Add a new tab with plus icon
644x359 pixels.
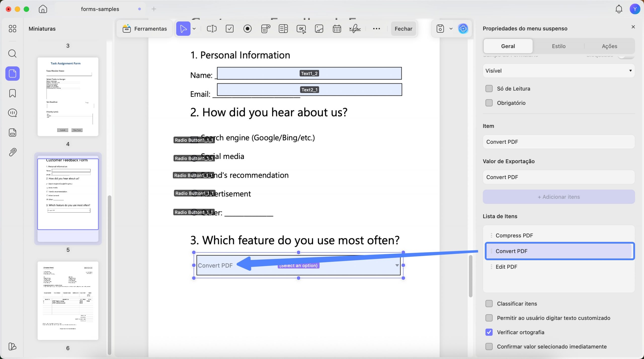154,9
